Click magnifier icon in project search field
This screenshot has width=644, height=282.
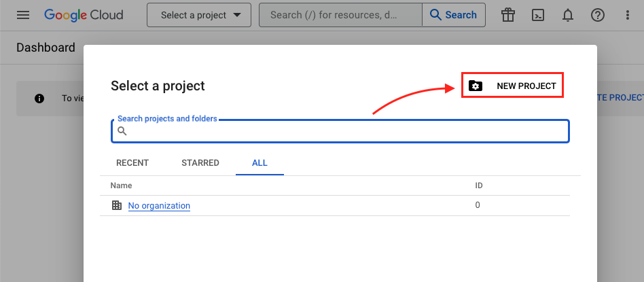pyautogui.click(x=122, y=131)
